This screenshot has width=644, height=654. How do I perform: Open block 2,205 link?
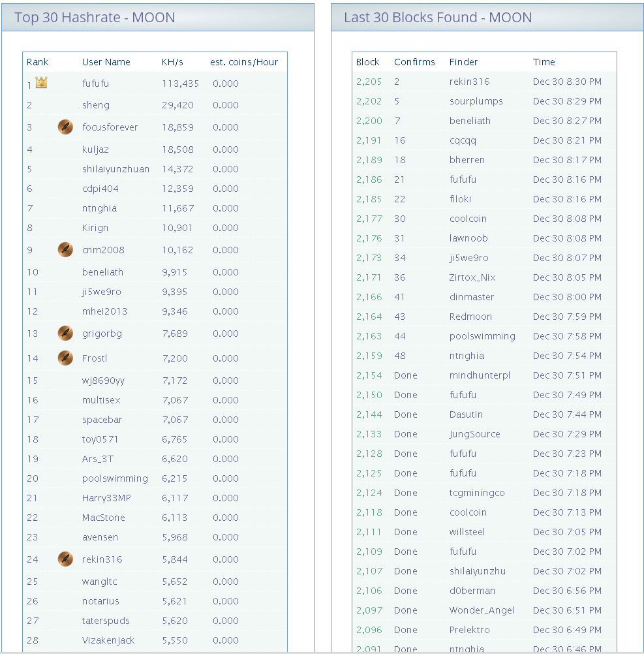[x=369, y=82]
